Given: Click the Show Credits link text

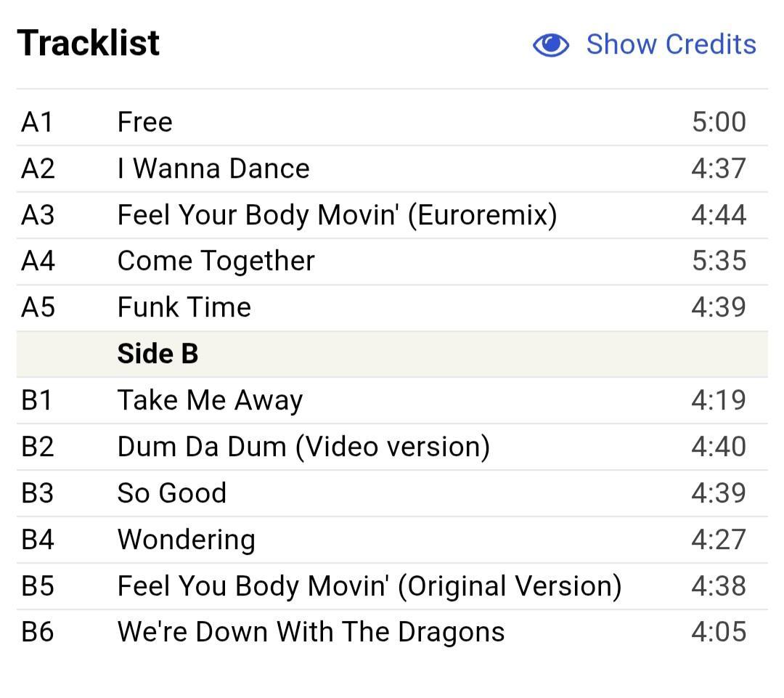Looking at the screenshot, I should [671, 44].
